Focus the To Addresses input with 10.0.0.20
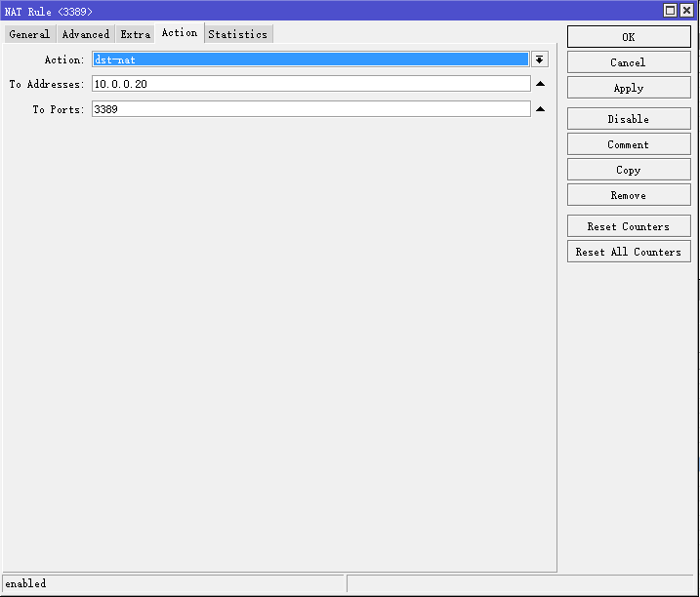 (x=310, y=84)
